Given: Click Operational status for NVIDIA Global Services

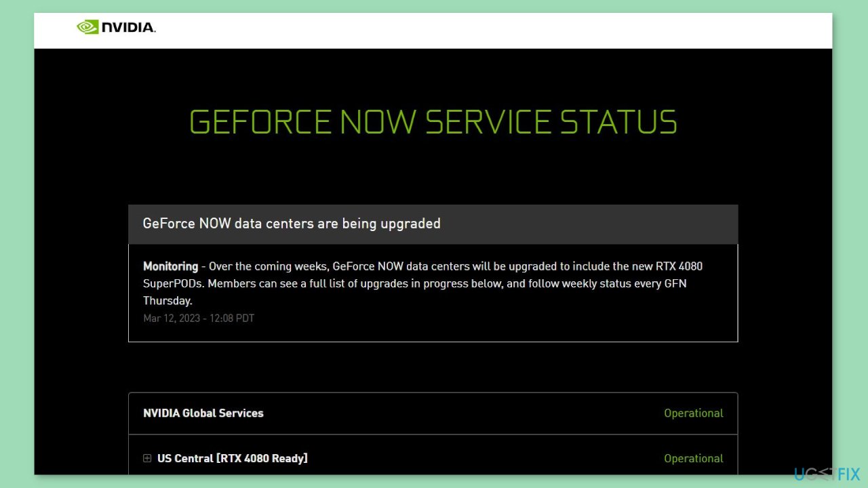Looking at the screenshot, I should tap(694, 413).
